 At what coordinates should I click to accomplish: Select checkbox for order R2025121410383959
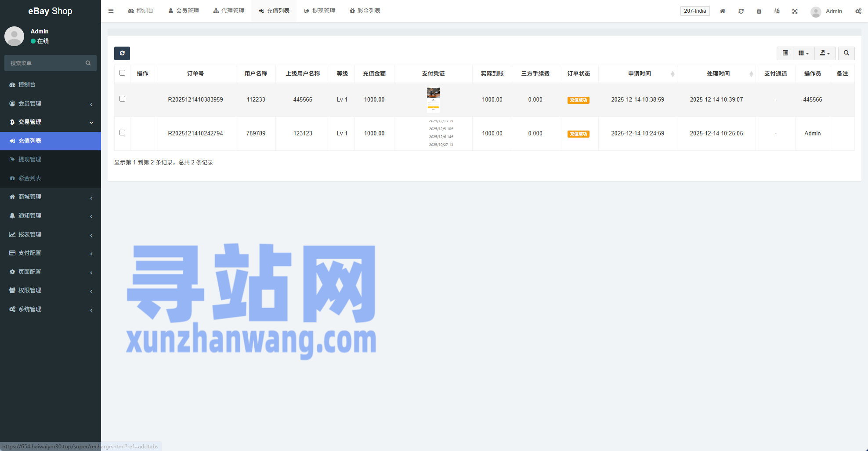(123, 99)
